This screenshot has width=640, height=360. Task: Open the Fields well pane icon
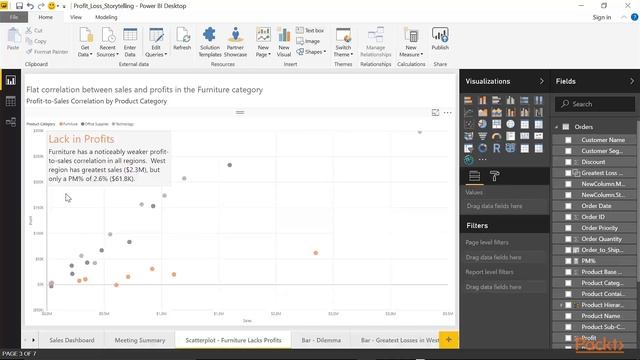point(474,176)
